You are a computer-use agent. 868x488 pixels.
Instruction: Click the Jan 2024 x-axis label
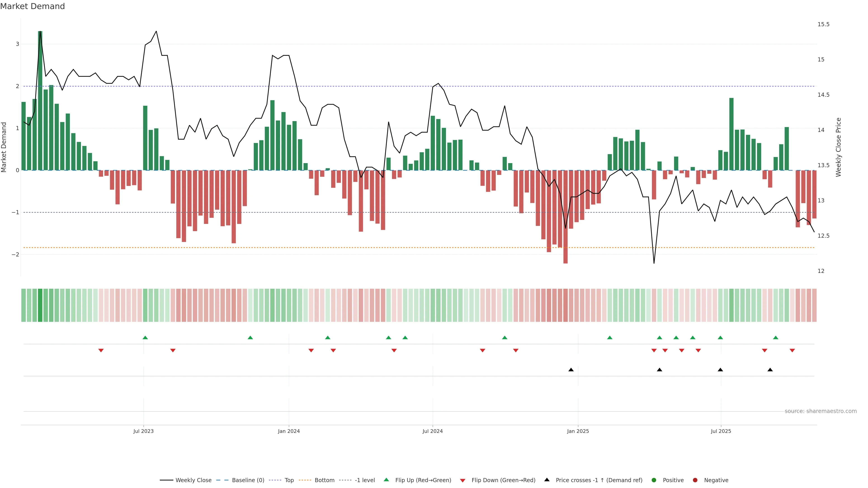289,431
